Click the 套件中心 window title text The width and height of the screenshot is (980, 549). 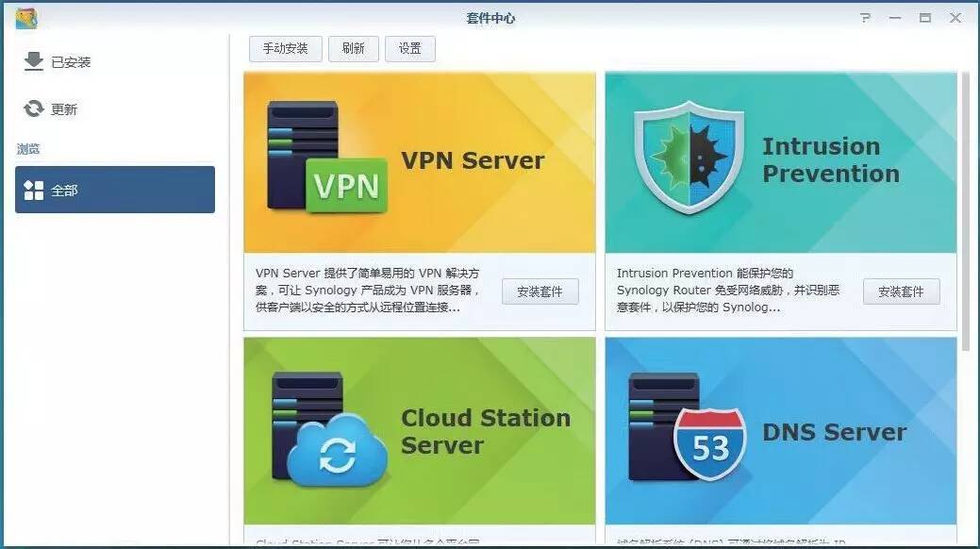(490, 18)
